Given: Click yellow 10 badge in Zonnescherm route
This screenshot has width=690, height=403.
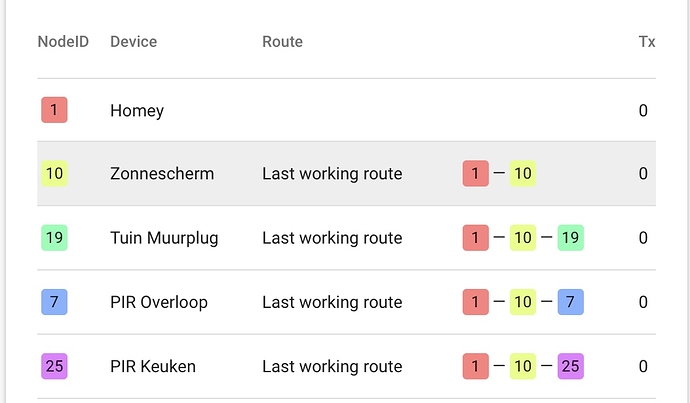Looking at the screenshot, I should [x=523, y=173].
